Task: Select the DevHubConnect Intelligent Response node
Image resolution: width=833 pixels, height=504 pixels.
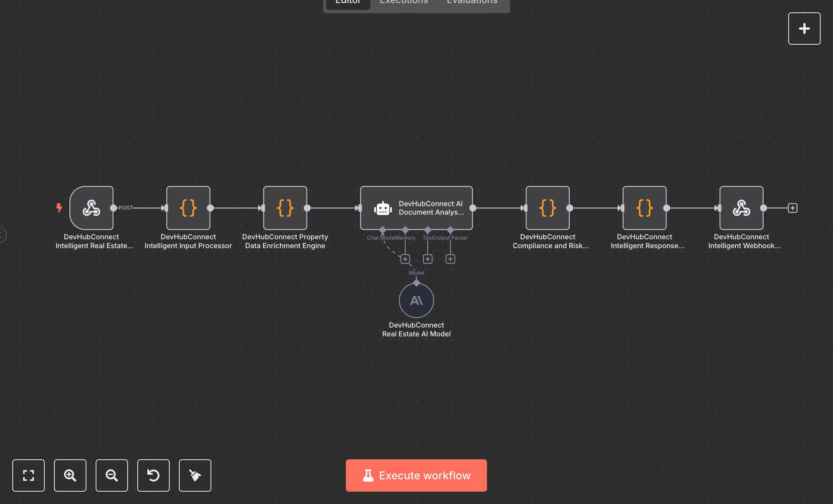Action: (644, 208)
